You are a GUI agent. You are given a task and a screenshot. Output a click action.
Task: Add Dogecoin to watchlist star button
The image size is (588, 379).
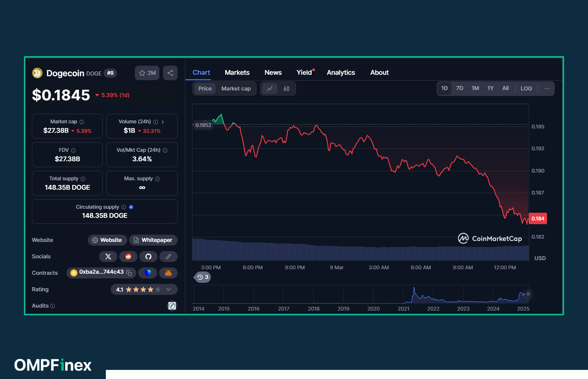tap(147, 73)
